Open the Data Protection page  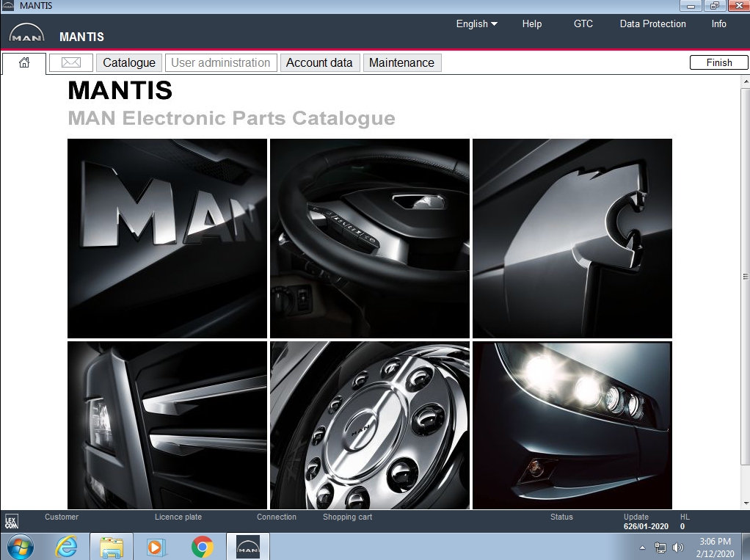click(x=652, y=23)
